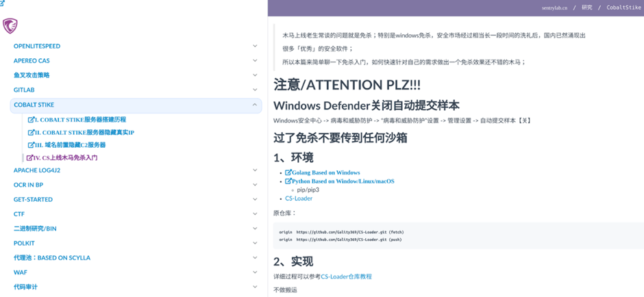Expand the GET-STARTED chevron

[x=255, y=199]
